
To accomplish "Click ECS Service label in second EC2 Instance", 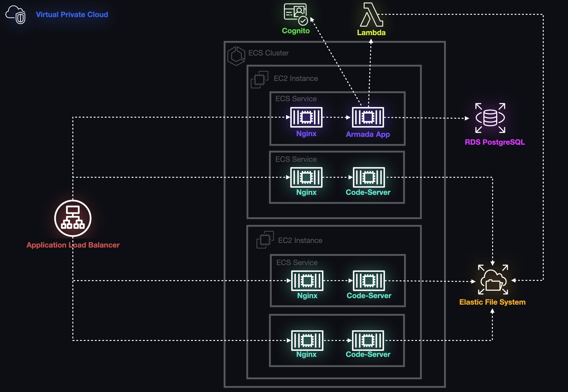I will 297,263.
